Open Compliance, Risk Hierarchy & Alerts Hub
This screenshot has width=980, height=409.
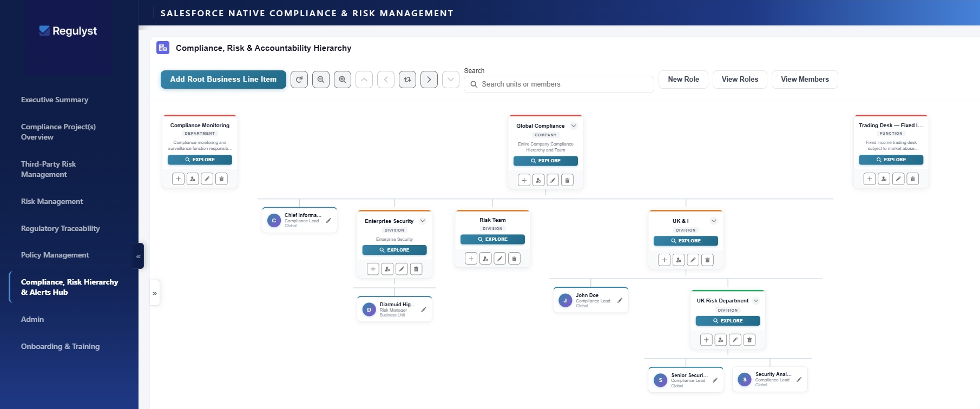(69, 287)
